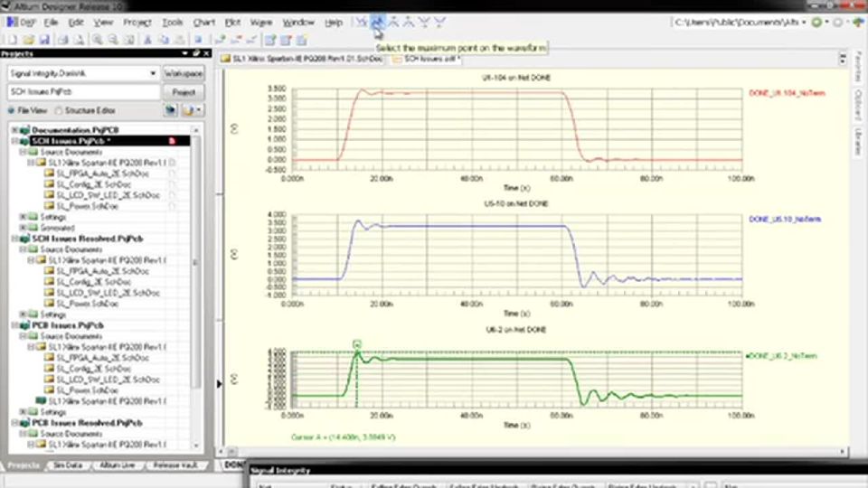Collapse the PCB Issues.PrjPcb project node
The image size is (868, 488).
coord(15,325)
